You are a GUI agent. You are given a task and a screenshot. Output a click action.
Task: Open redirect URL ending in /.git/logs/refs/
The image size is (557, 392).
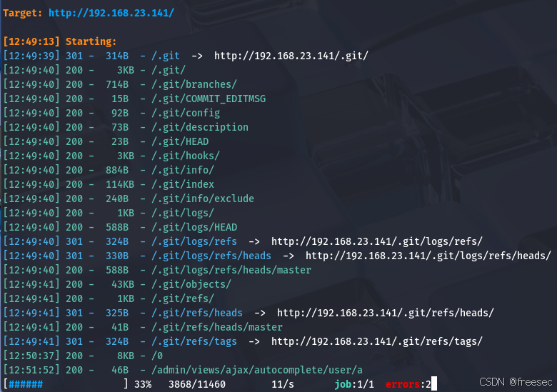(x=377, y=241)
